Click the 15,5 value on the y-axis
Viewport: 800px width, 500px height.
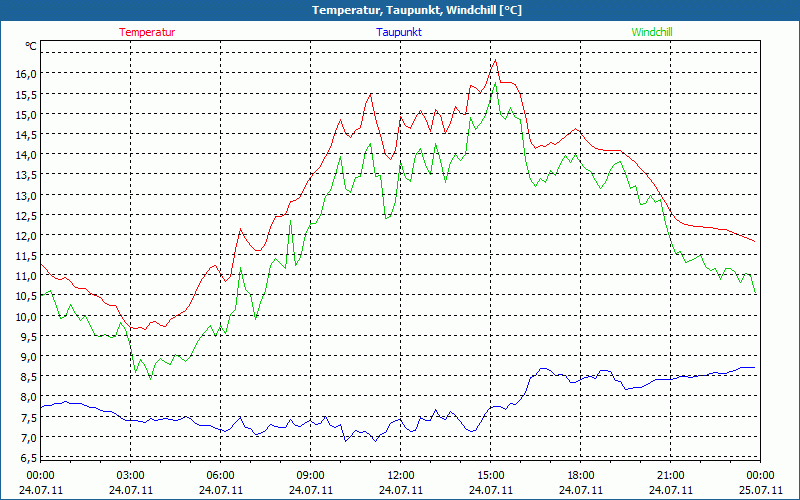coord(27,94)
